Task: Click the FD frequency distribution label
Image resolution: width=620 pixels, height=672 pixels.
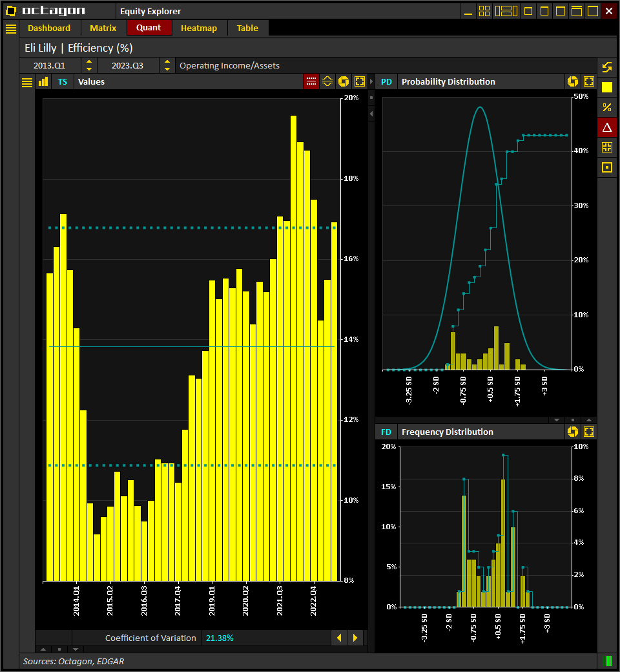Action: (386, 432)
